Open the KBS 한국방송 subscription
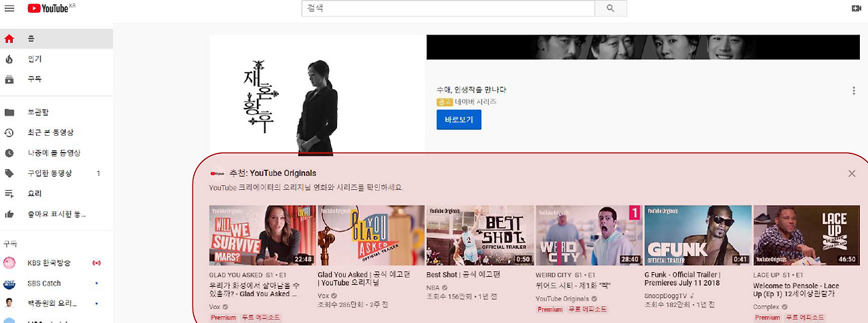The height and width of the screenshot is (323, 868). (x=56, y=263)
